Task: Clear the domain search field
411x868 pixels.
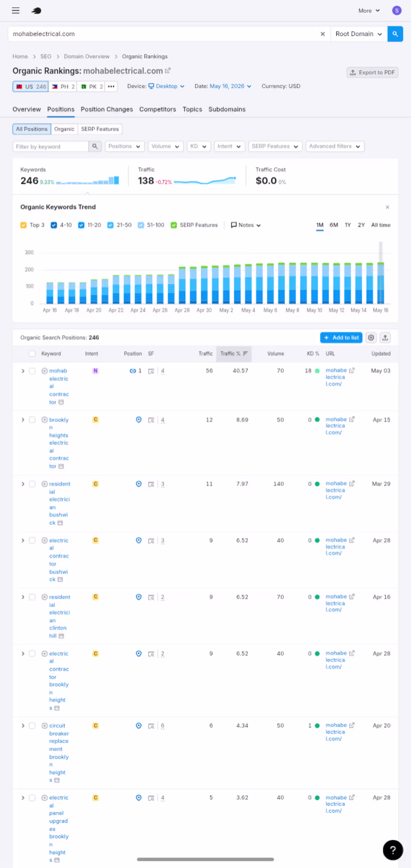Action: (x=322, y=34)
